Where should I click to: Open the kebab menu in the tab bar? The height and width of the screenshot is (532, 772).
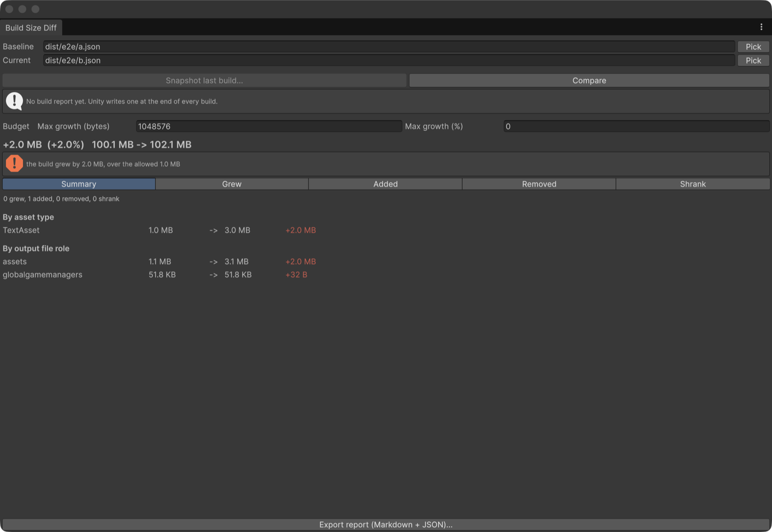click(761, 27)
